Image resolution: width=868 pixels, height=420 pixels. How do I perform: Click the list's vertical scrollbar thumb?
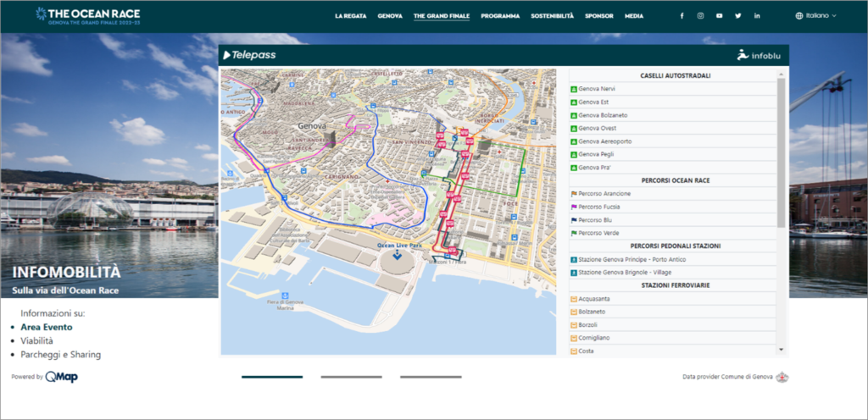click(x=781, y=152)
